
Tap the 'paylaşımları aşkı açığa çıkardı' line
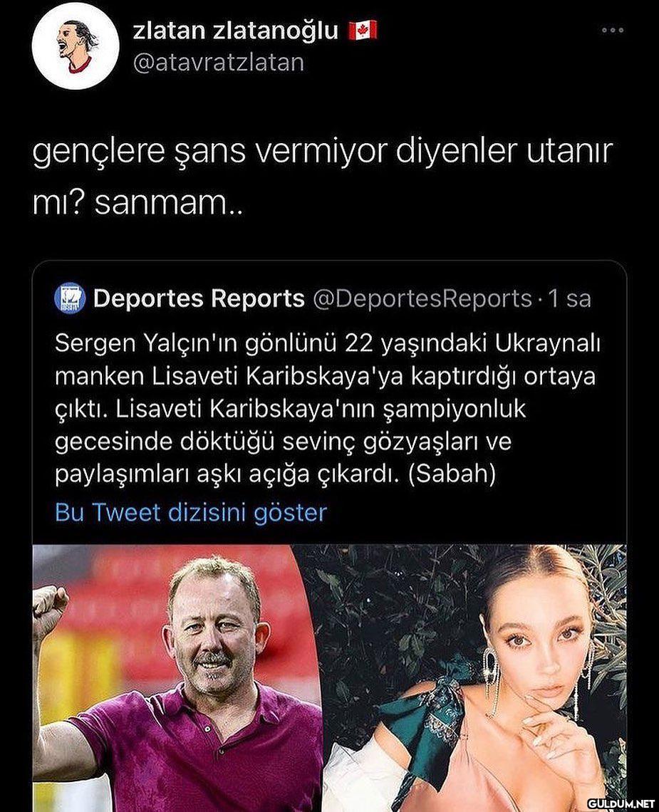click(227, 474)
